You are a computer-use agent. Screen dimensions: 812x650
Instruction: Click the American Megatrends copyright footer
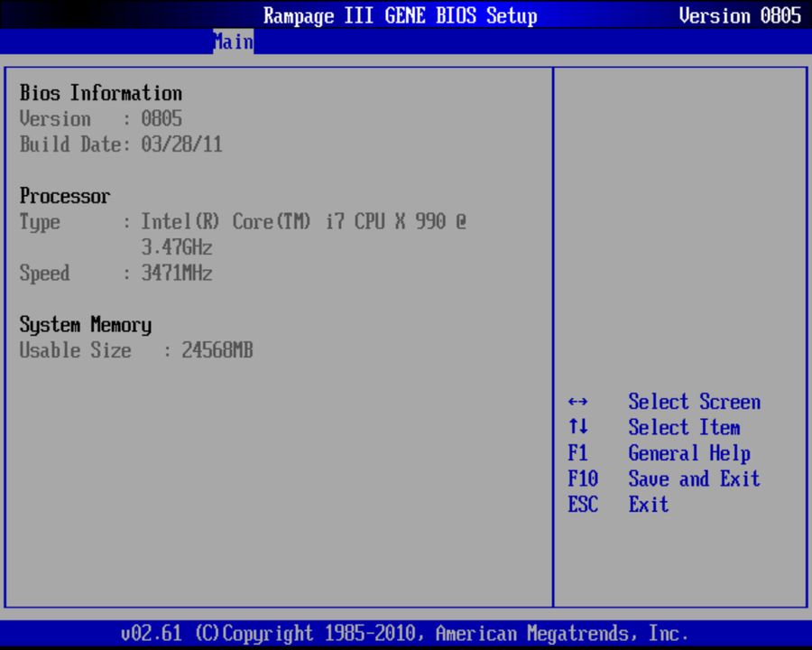click(405, 634)
